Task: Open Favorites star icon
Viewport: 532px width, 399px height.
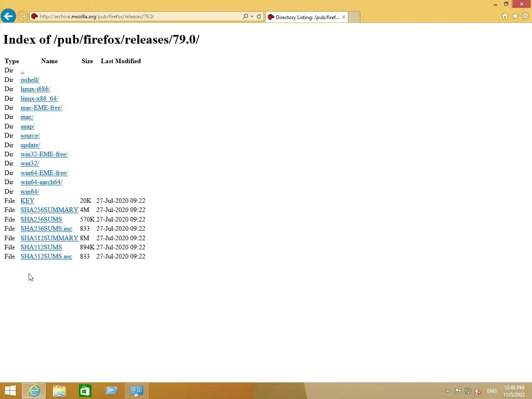Action: (515, 16)
